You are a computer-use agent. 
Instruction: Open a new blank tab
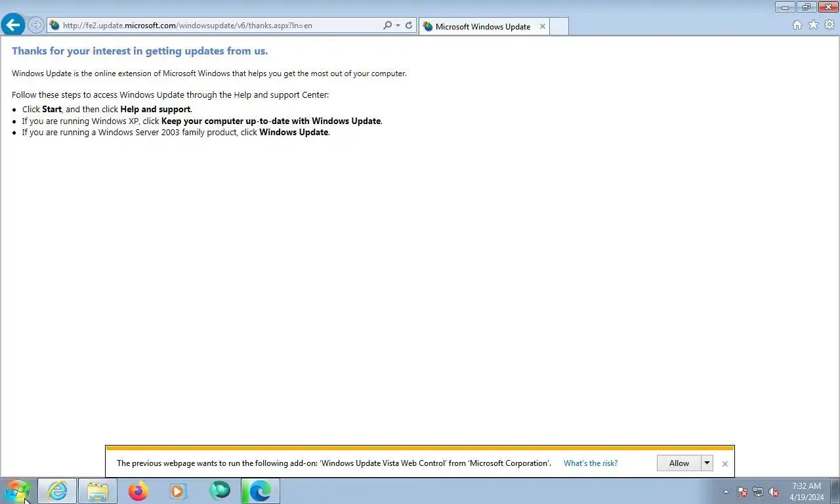[558, 26]
